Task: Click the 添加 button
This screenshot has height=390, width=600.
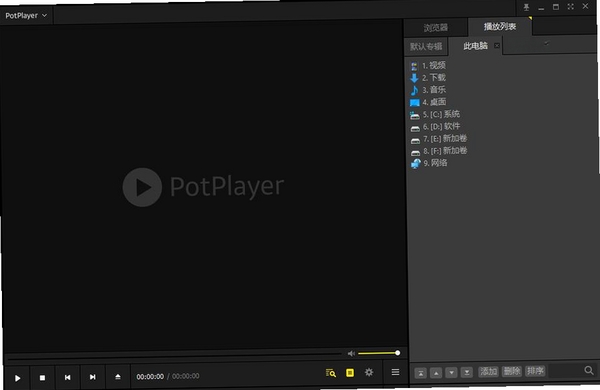Action: (x=489, y=371)
